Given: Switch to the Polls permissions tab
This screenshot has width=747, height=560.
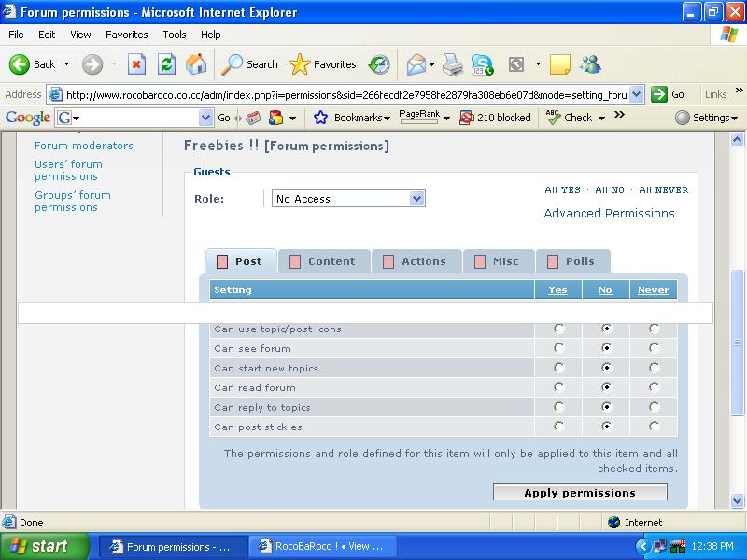Looking at the screenshot, I should [x=571, y=261].
